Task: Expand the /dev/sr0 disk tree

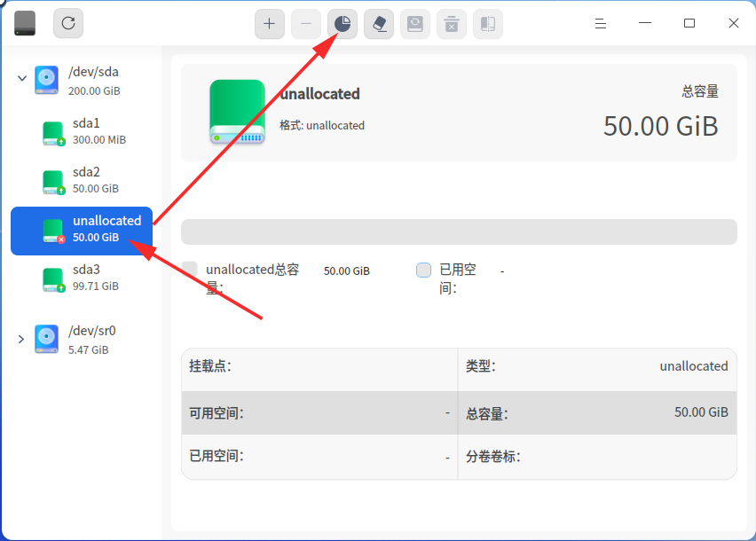Action: (21, 339)
